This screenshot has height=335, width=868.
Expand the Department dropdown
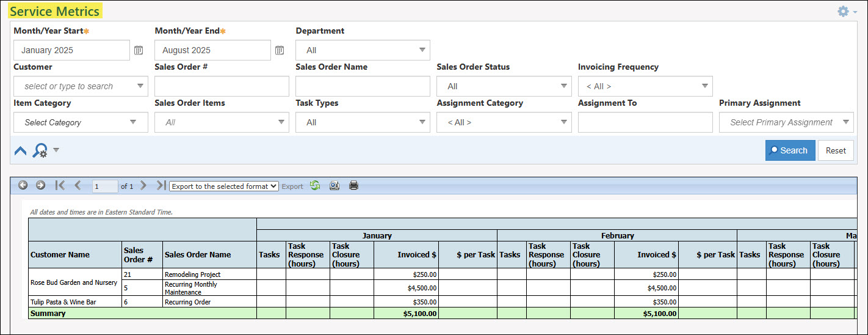pyautogui.click(x=363, y=50)
